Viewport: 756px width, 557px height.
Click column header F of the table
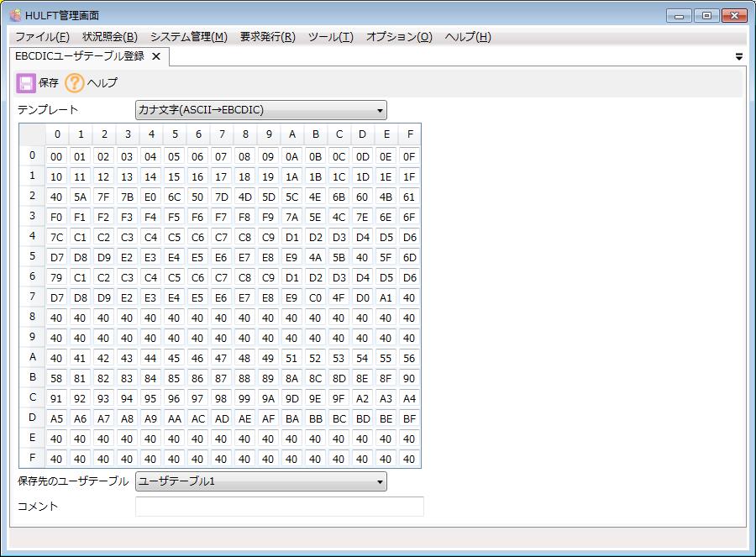coord(409,134)
